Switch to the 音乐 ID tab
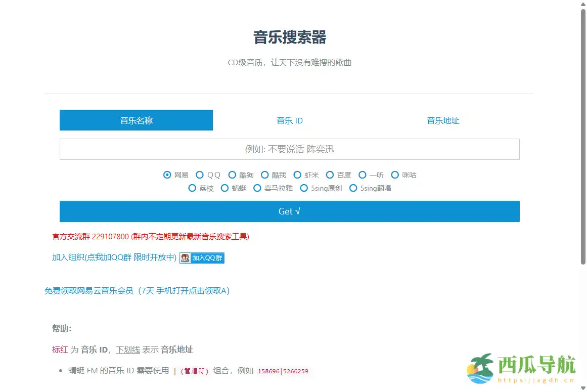The image size is (587, 392). click(x=289, y=120)
